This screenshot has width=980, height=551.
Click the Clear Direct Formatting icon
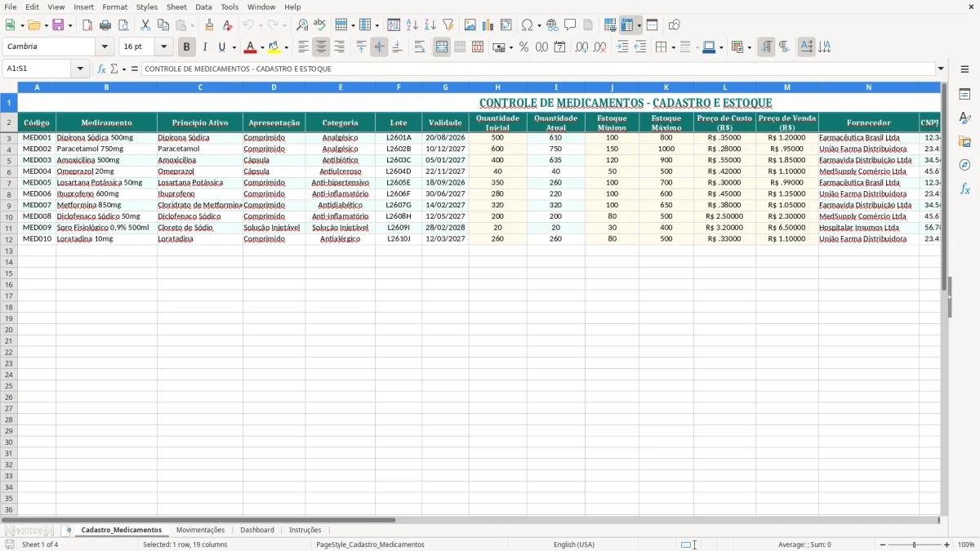click(227, 25)
